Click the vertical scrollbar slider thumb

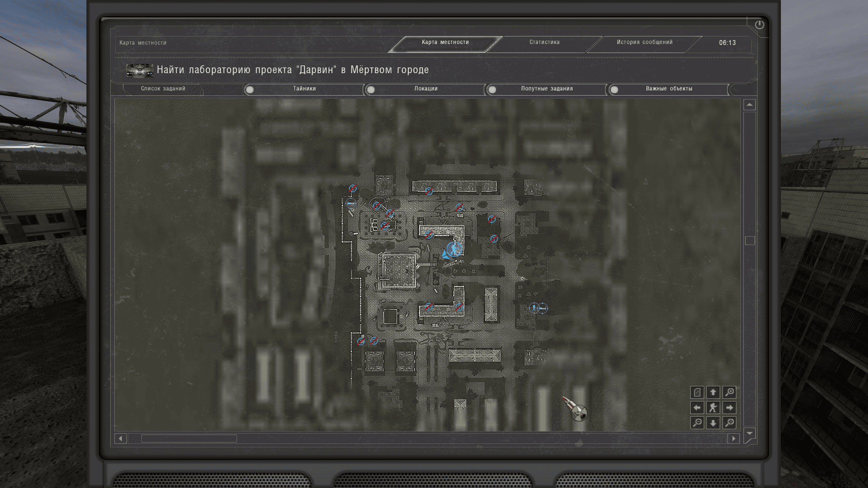click(x=750, y=240)
